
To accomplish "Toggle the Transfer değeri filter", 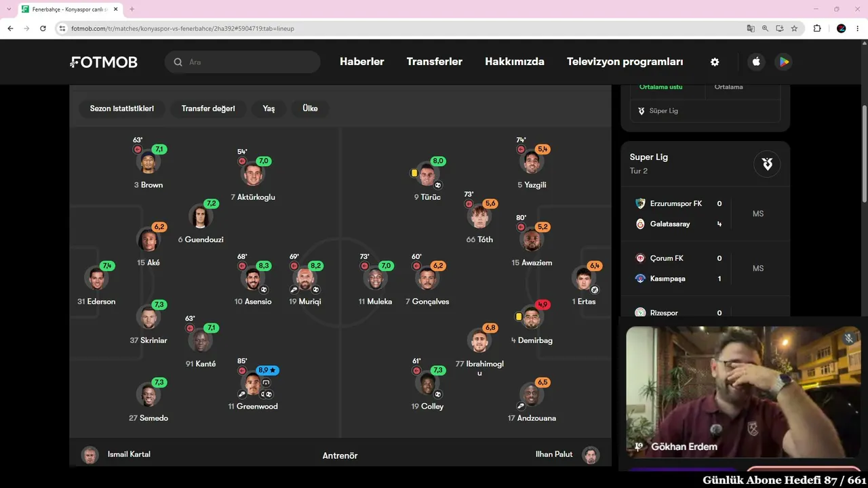I will pyautogui.click(x=208, y=108).
